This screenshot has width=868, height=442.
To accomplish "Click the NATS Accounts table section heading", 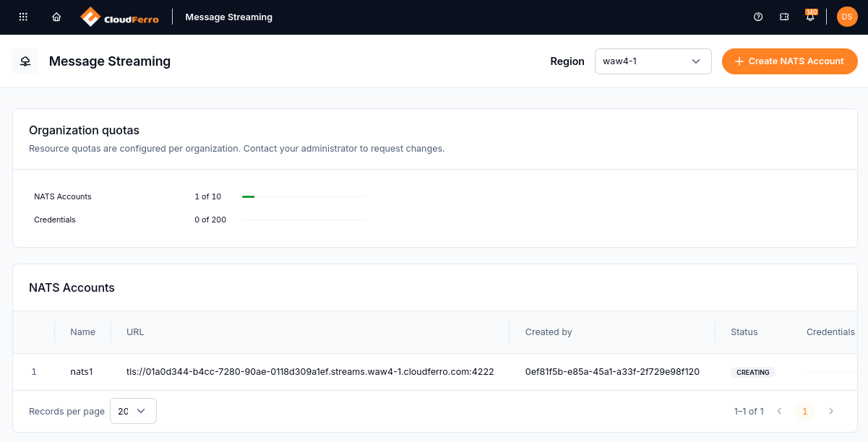I will coord(72,287).
